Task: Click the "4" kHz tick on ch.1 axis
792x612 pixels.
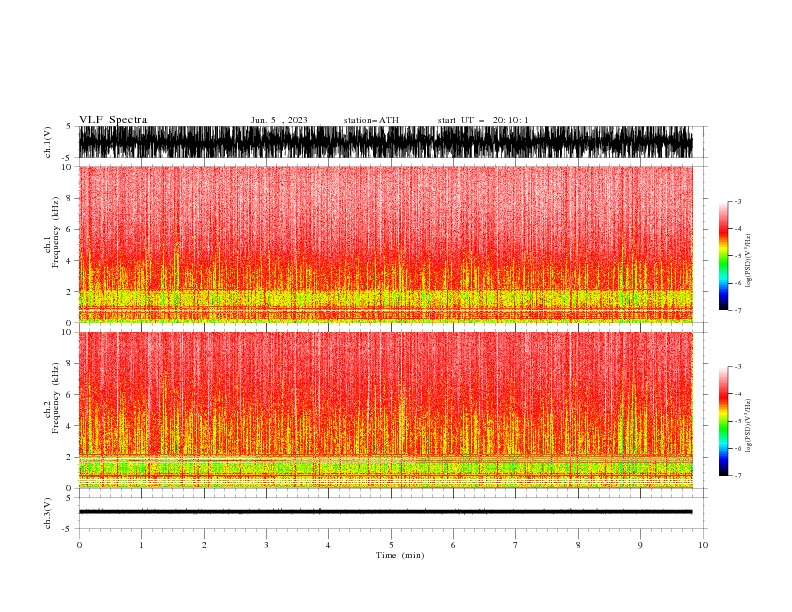Action: pyautogui.click(x=69, y=261)
